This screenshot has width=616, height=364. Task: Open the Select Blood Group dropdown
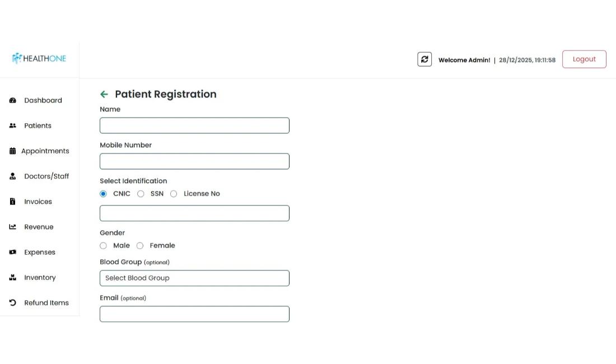pyautogui.click(x=194, y=278)
